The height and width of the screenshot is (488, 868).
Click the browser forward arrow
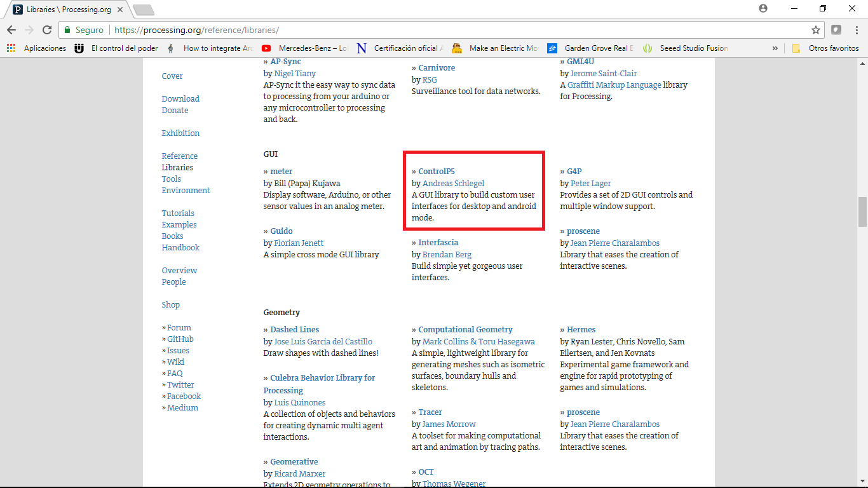click(29, 30)
